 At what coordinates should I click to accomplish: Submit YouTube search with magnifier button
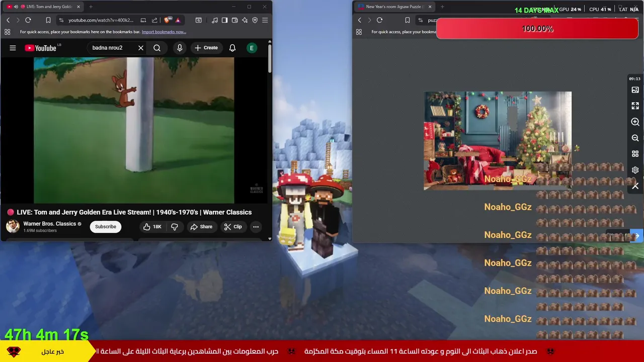(157, 48)
